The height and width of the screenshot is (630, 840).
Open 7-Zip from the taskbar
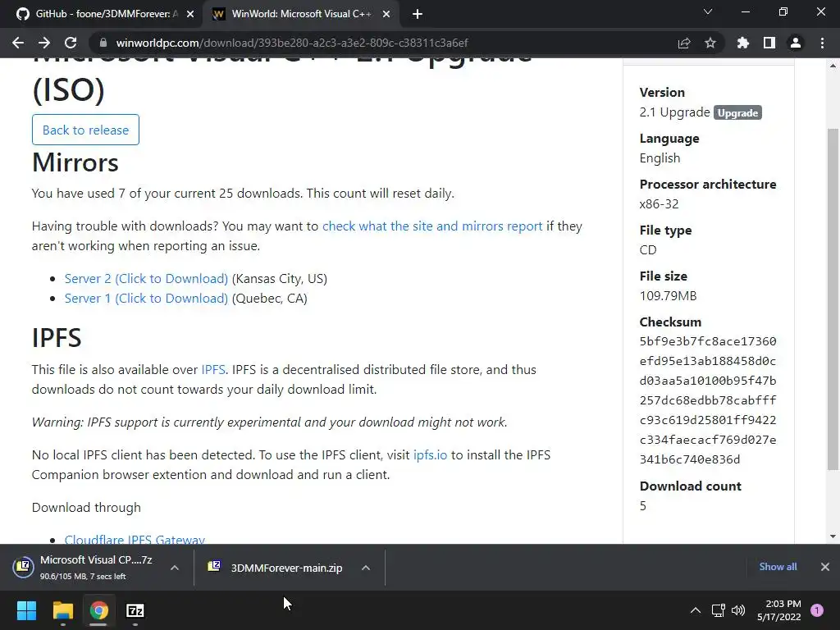pyautogui.click(x=135, y=610)
